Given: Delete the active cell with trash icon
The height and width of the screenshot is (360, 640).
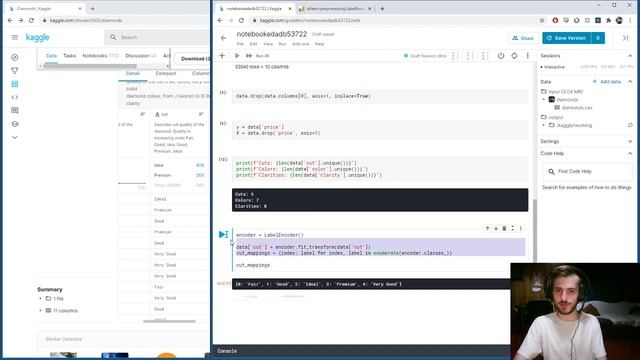Looking at the screenshot, I should [504, 229].
